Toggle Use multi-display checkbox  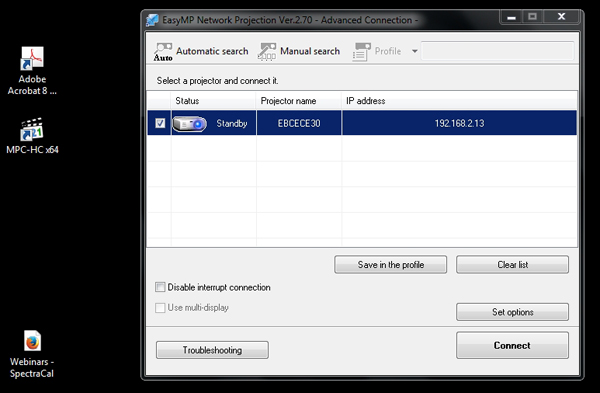point(160,308)
